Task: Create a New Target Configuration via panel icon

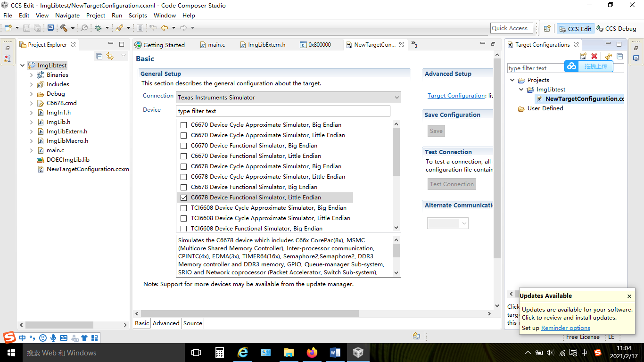Action: (x=584, y=56)
